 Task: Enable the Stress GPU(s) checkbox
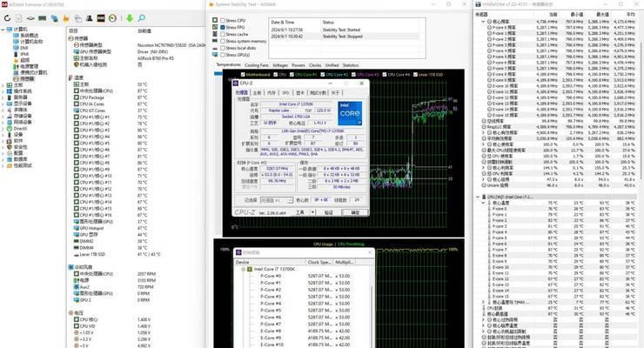[223, 55]
